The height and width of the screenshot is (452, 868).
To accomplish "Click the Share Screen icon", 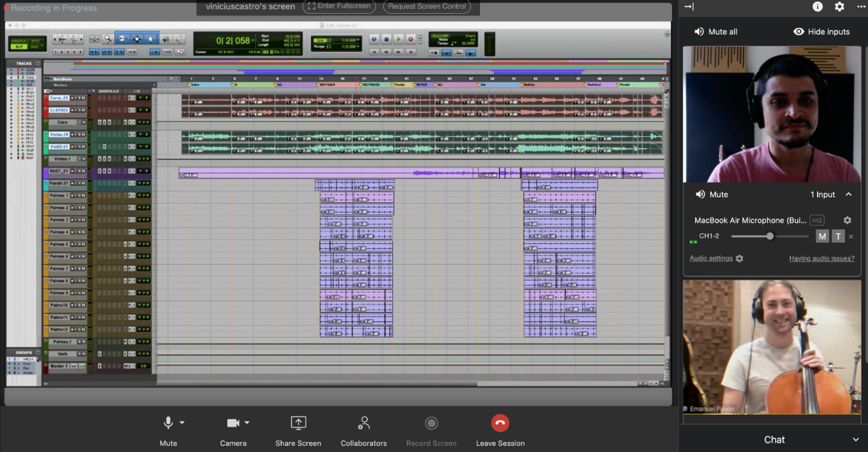I will (298, 423).
